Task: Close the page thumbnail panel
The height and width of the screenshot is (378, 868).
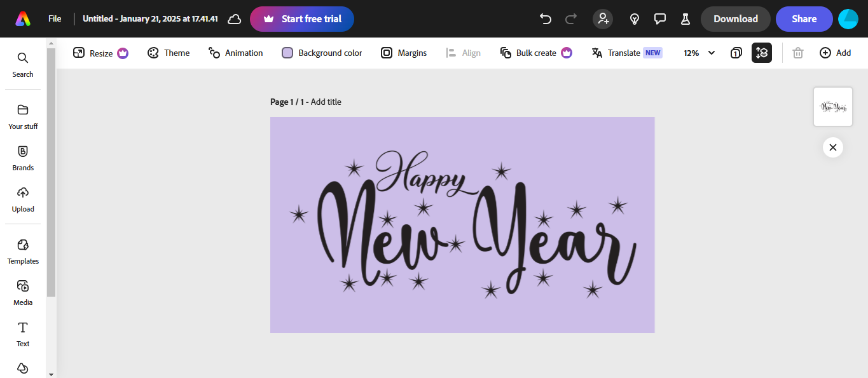Action: pyautogui.click(x=833, y=147)
